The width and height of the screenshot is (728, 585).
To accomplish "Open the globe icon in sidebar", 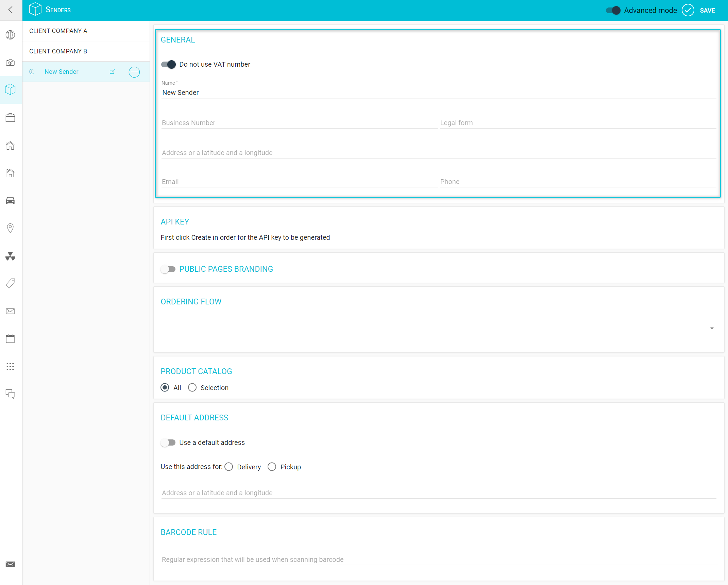I will point(11,35).
